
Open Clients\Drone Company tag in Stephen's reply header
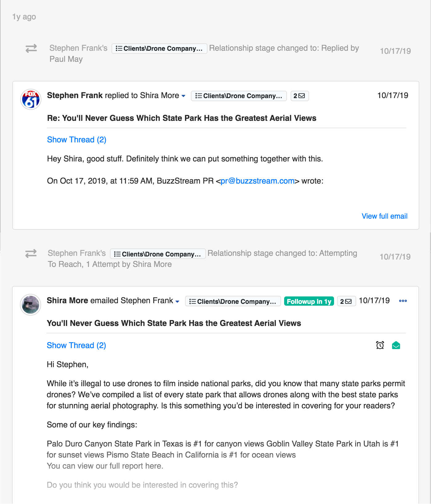(239, 96)
